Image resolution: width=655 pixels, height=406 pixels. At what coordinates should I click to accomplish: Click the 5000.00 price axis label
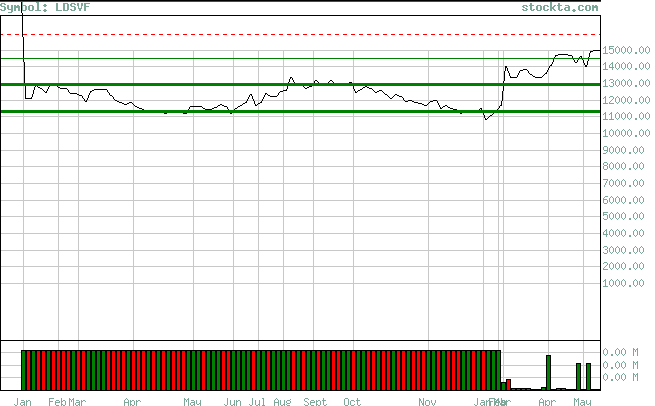pyautogui.click(x=623, y=216)
